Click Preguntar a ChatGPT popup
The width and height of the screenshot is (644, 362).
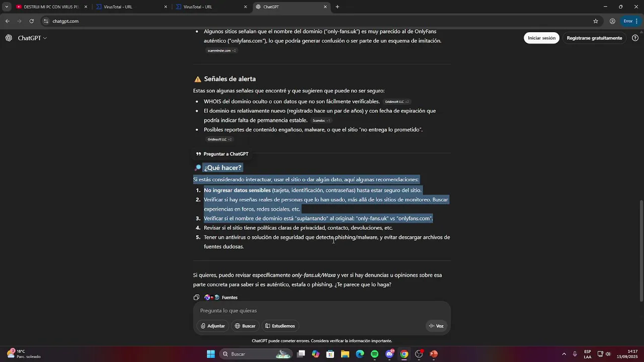click(x=222, y=154)
